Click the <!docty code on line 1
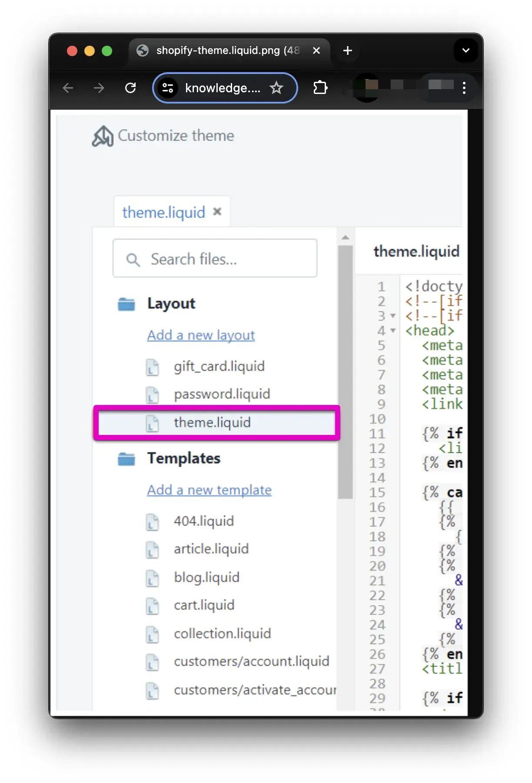The width and height of the screenshot is (532, 783). [434, 287]
